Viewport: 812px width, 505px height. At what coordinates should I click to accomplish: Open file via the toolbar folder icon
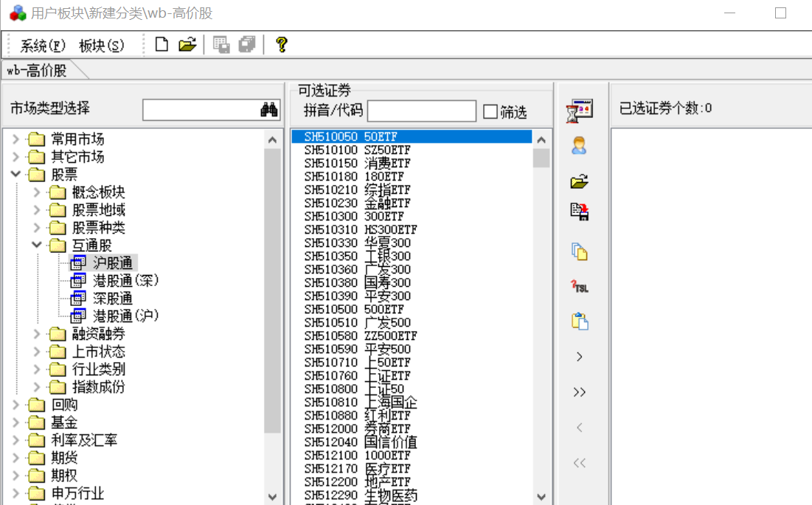pyautogui.click(x=187, y=44)
